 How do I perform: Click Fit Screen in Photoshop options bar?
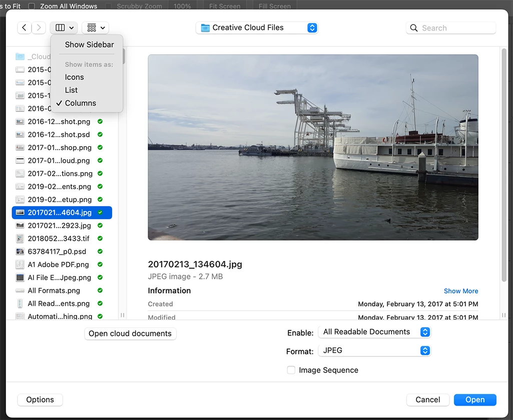(224, 6)
